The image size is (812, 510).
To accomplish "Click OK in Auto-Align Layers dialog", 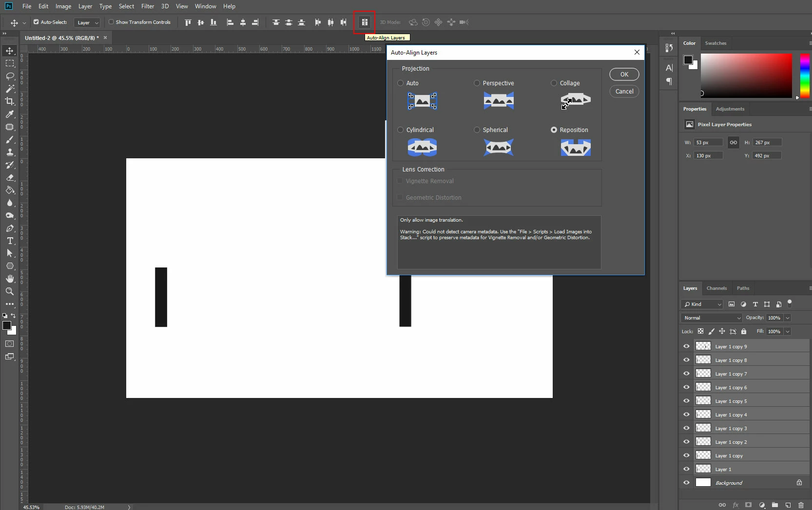I will tap(624, 75).
